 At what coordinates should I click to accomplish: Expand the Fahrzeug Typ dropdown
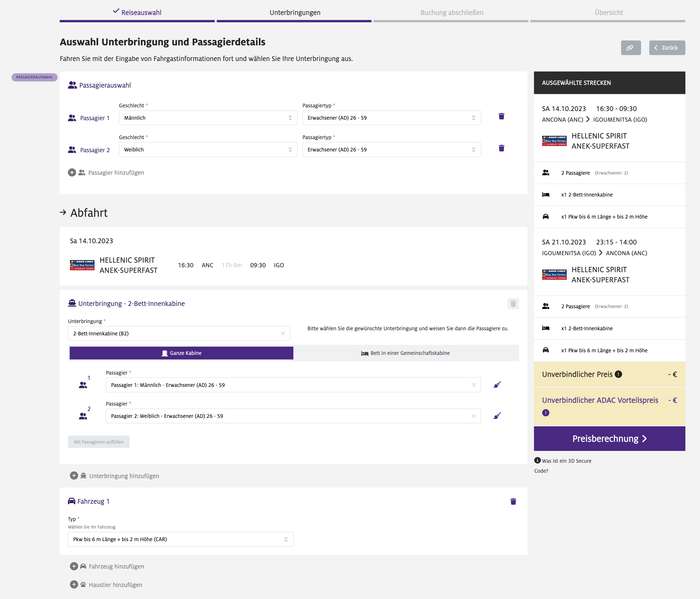coord(180,539)
